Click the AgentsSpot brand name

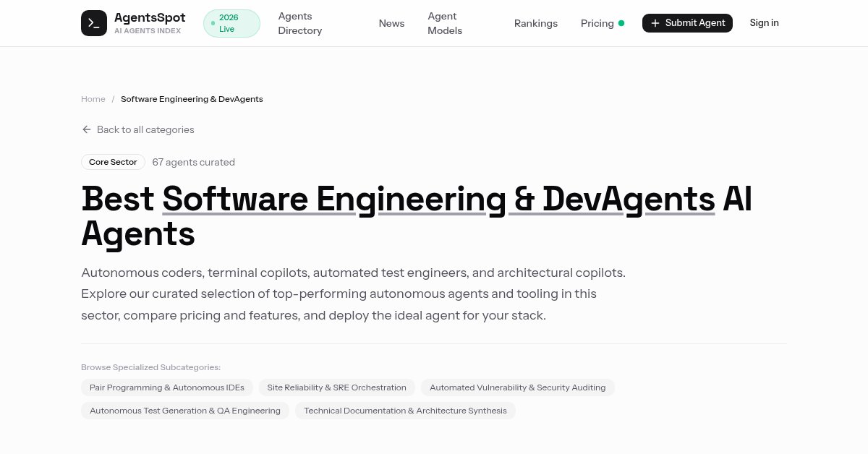point(150,17)
